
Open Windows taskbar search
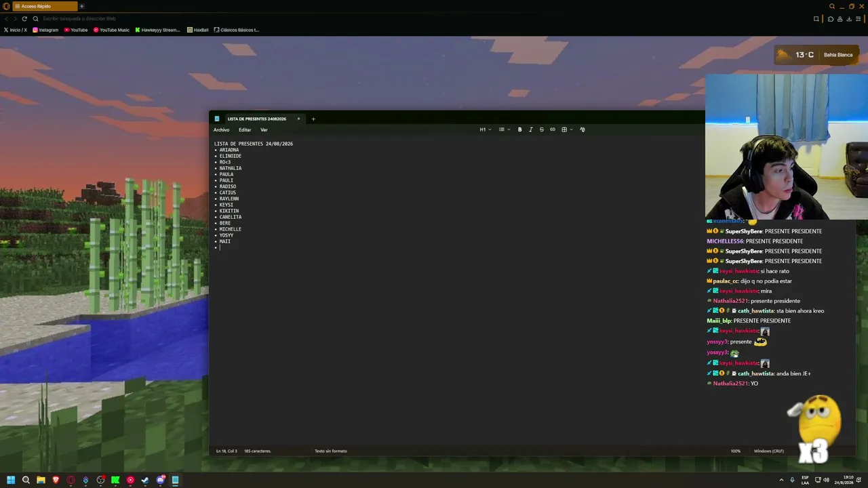(x=26, y=480)
